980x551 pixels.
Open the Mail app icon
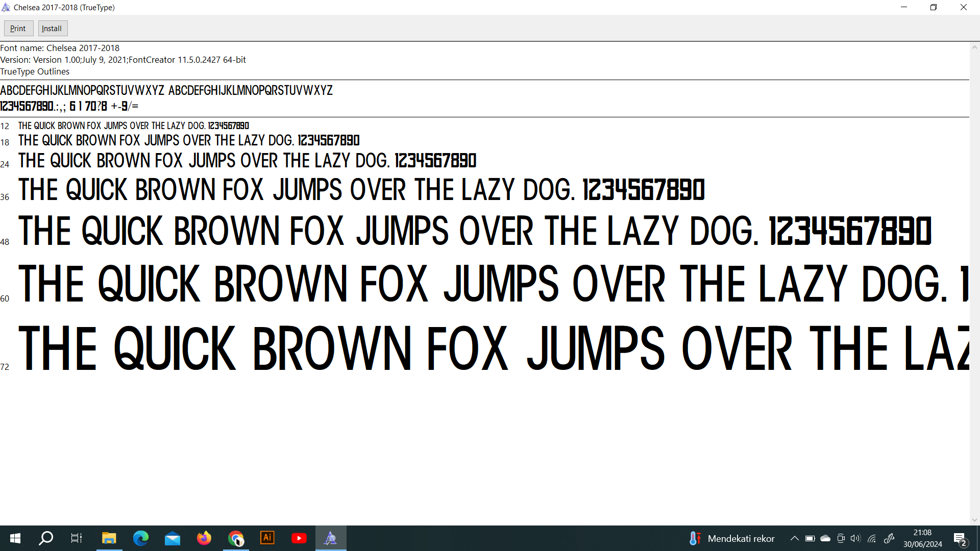click(173, 538)
